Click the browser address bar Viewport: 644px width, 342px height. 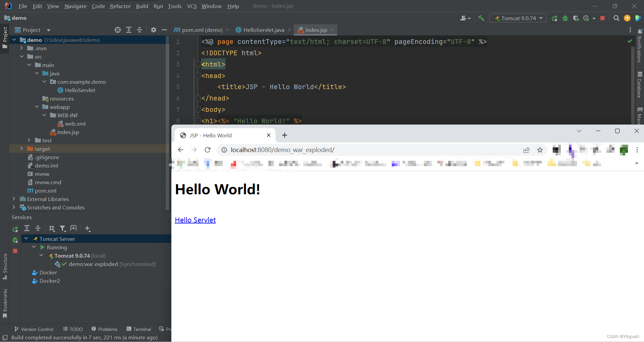pos(335,150)
